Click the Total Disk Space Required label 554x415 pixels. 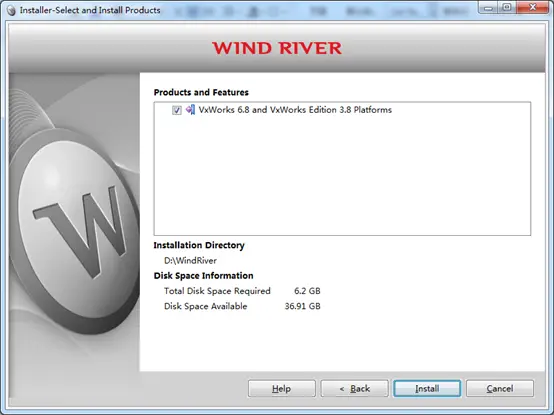click(x=217, y=291)
